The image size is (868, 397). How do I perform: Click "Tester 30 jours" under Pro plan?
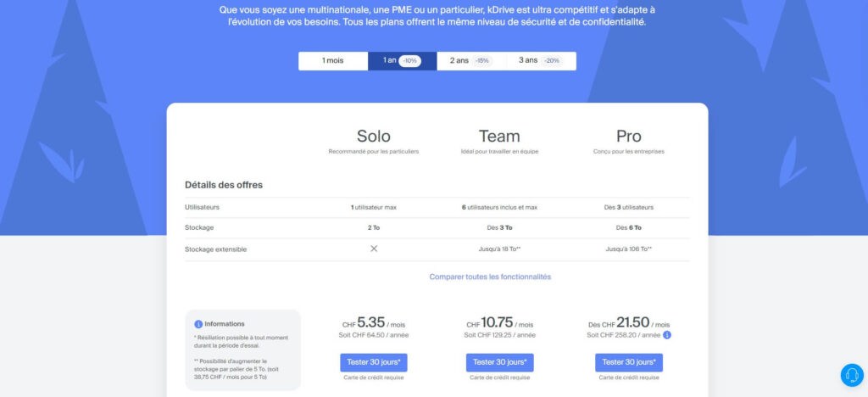click(x=629, y=362)
